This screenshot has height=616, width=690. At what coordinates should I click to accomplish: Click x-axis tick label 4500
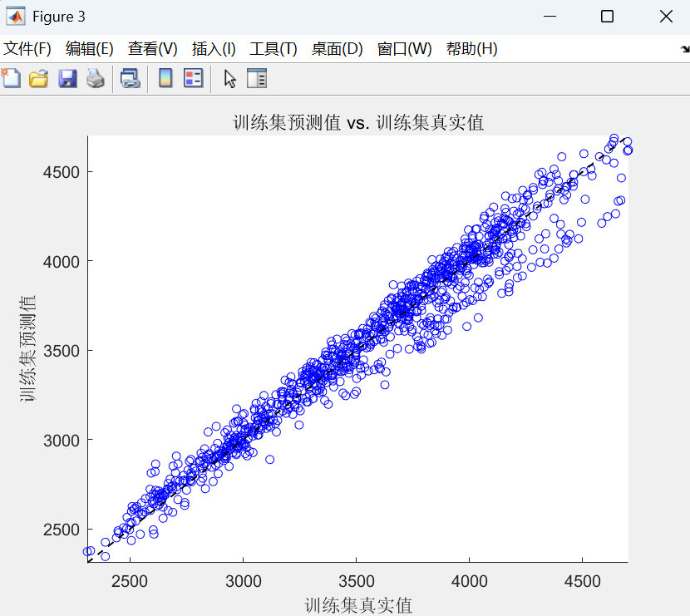coord(583,581)
